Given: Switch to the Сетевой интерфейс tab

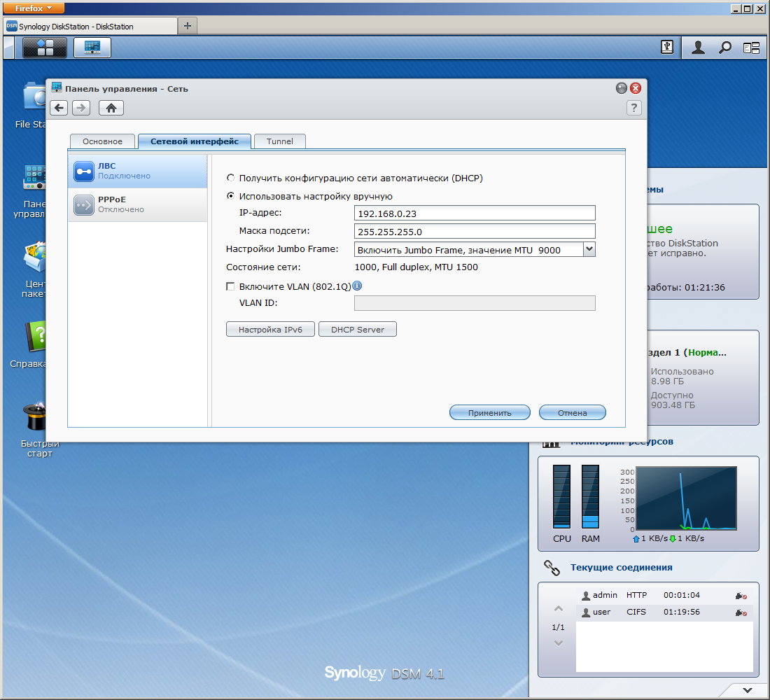Looking at the screenshot, I should tap(195, 141).
